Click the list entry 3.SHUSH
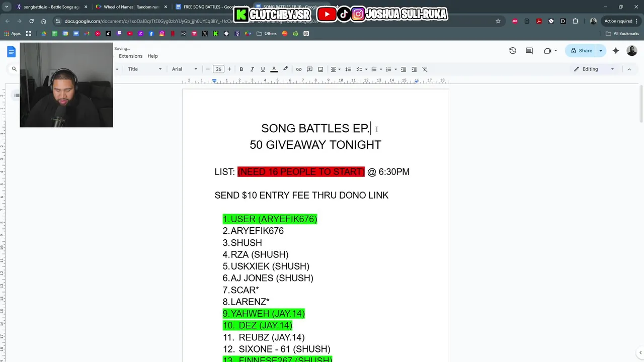The width and height of the screenshot is (644, 362). pyautogui.click(x=243, y=243)
